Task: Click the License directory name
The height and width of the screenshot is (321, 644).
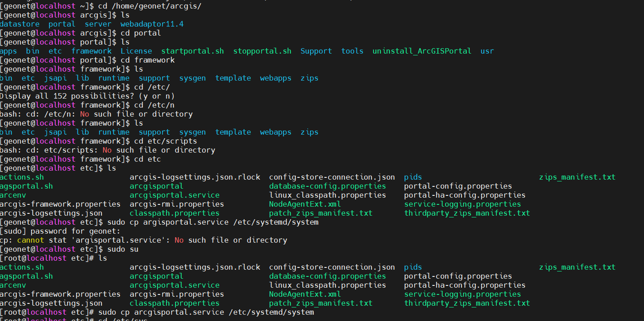Action: coord(136,51)
